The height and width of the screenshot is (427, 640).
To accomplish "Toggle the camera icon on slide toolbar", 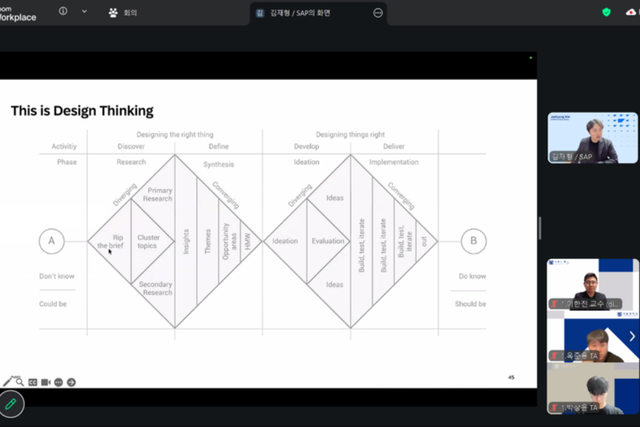I will point(46,383).
